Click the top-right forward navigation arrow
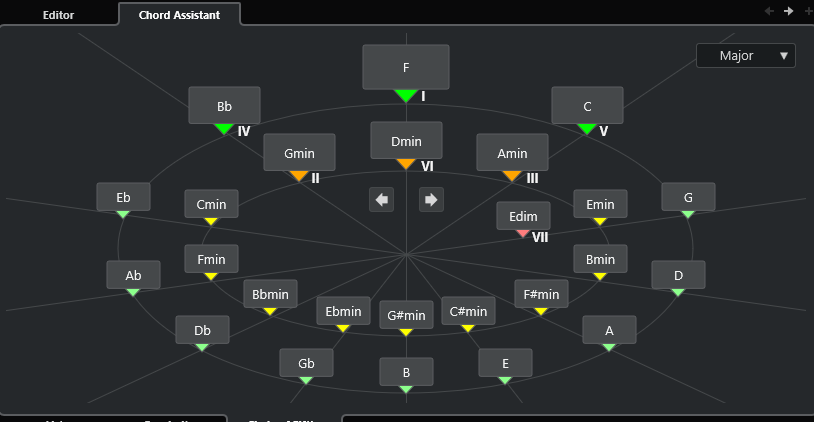 [x=788, y=11]
